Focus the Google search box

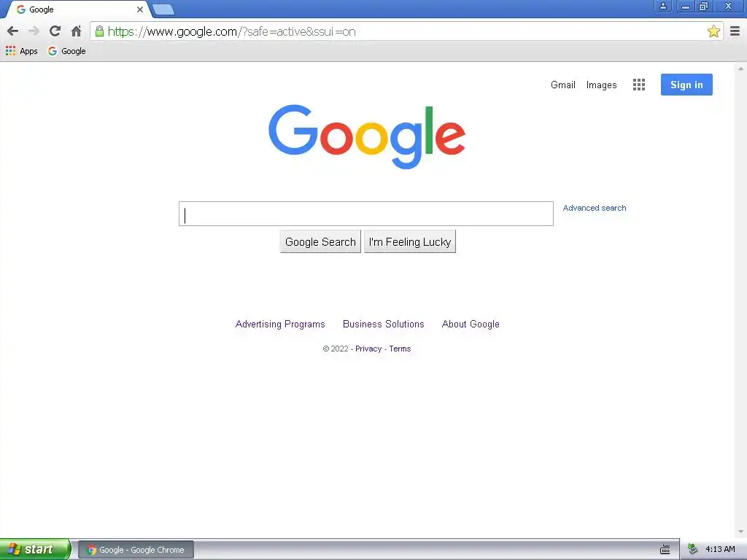(x=366, y=214)
